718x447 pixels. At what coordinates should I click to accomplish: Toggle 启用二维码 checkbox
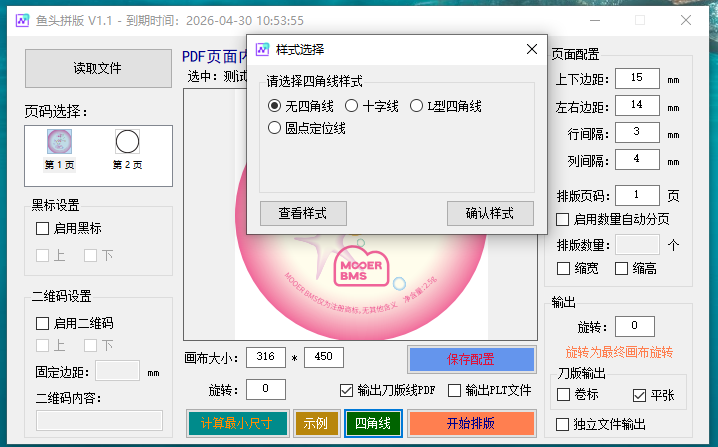(42, 323)
